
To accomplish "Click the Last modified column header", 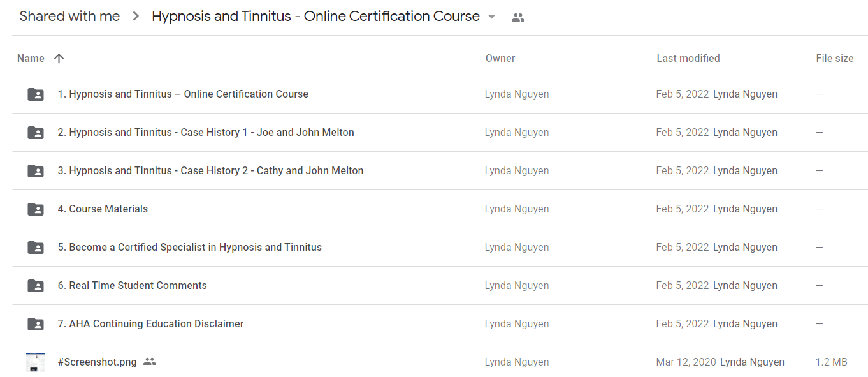I will click(x=688, y=58).
